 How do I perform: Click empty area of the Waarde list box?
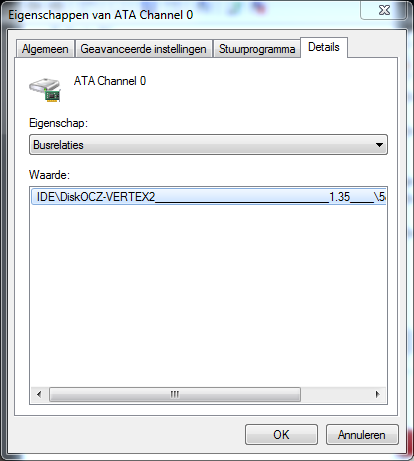pyautogui.click(x=208, y=295)
